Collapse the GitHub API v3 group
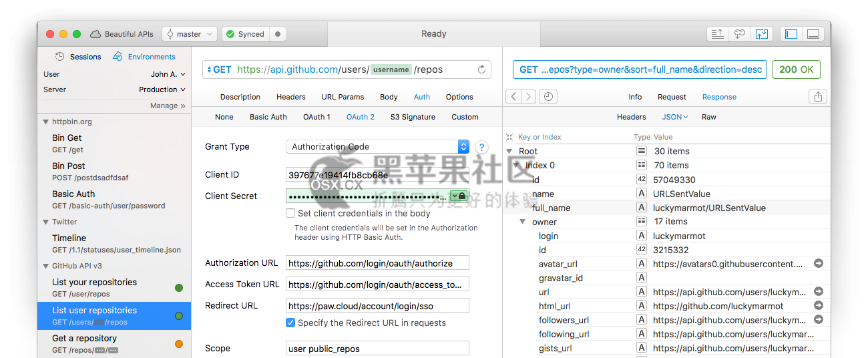This screenshot has height=358, width=868. tap(46, 266)
